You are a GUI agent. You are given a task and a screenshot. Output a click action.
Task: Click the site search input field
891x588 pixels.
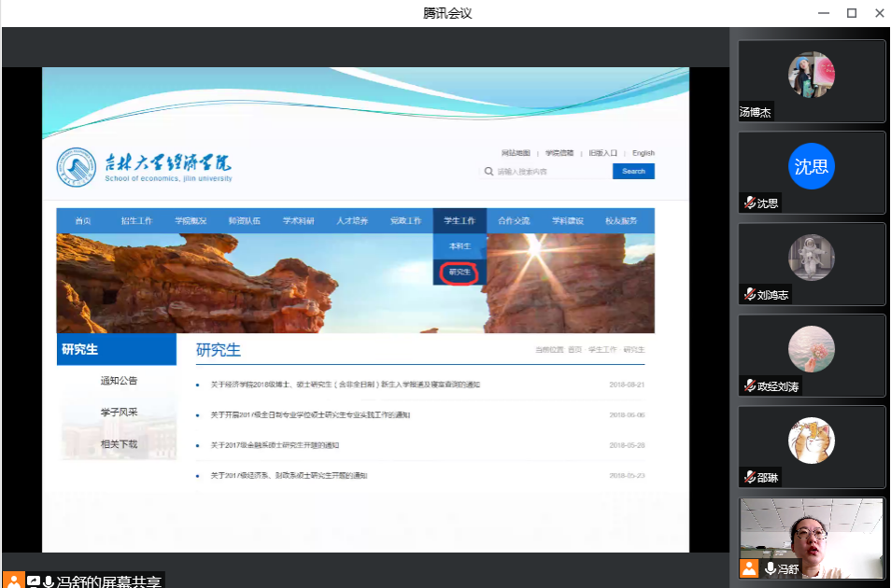point(551,172)
